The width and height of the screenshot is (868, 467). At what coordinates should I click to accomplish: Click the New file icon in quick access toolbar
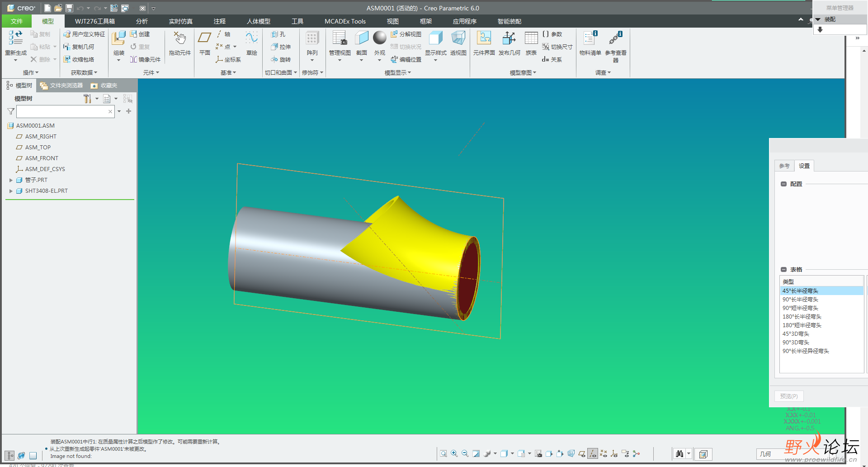pyautogui.click(x=47, y=8)
